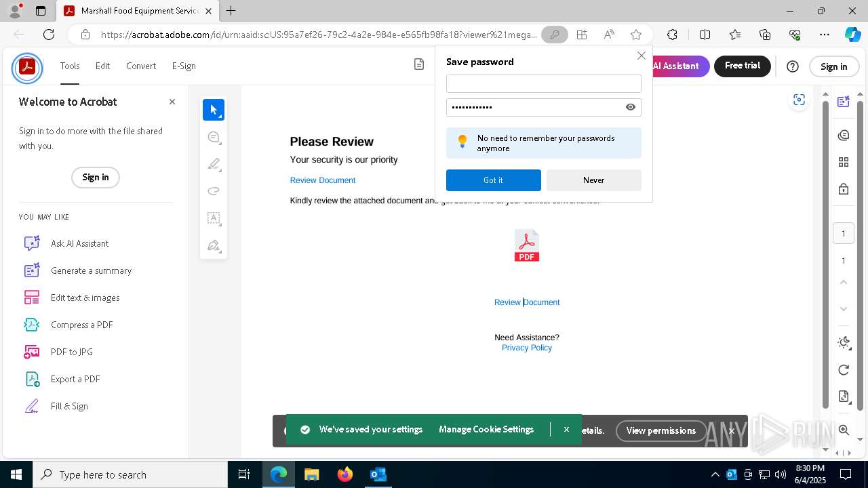Image resolution: width=868 pixels, height=488 pixels.
Task: Show page thumbnails grid icon
Action: pos(844,162)
